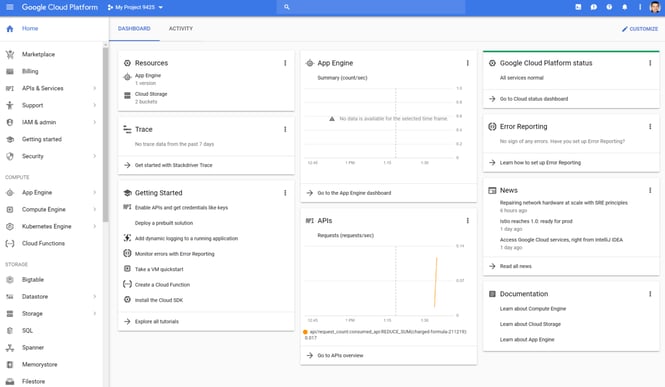Open Filestore in sidebar
The image size is (665, 387).
coord(34,381)
